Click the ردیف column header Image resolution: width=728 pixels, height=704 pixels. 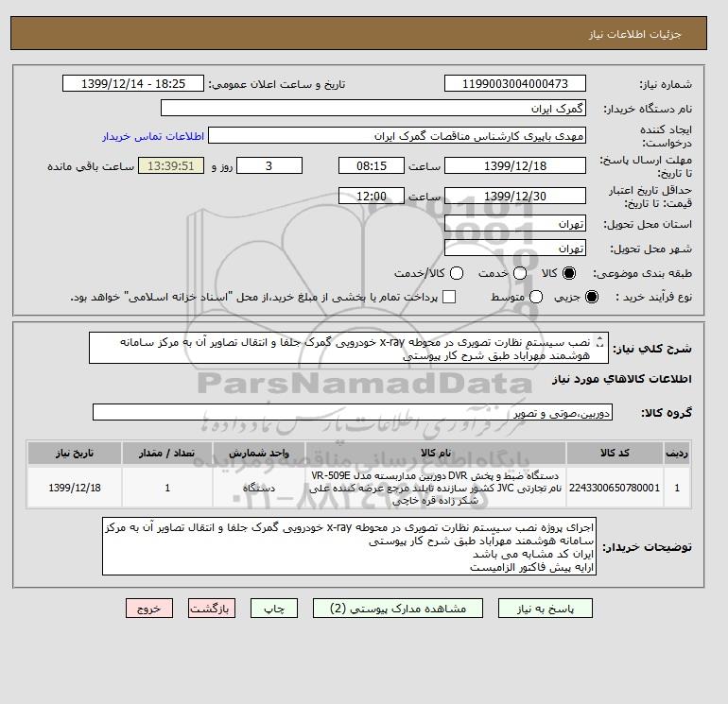677,453
